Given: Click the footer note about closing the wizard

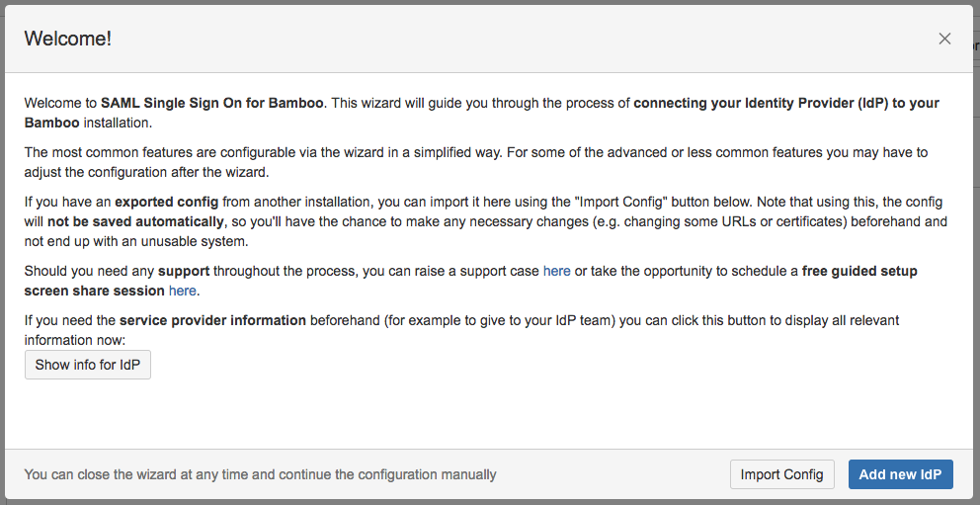Looking at the screenshot, I should [x=260, y=474].
